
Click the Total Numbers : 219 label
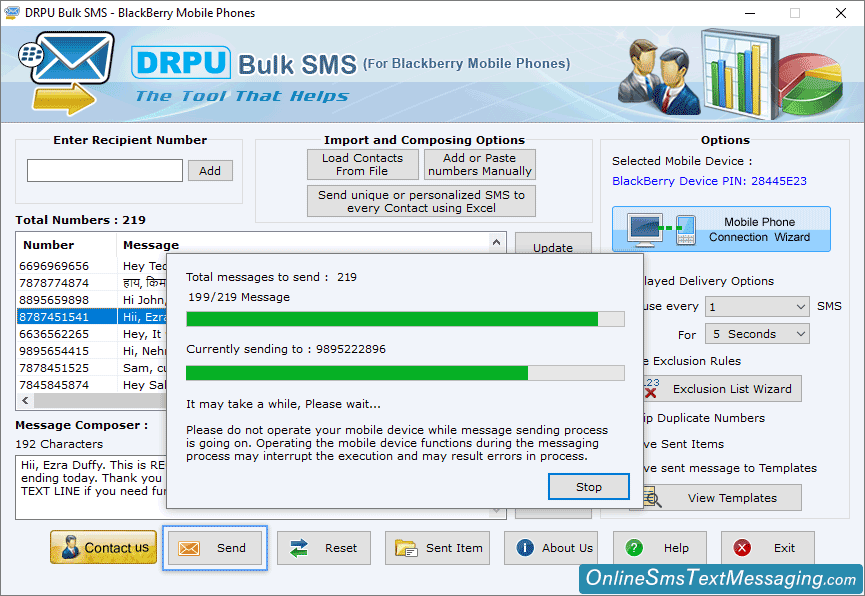click(x=81, y=220)
